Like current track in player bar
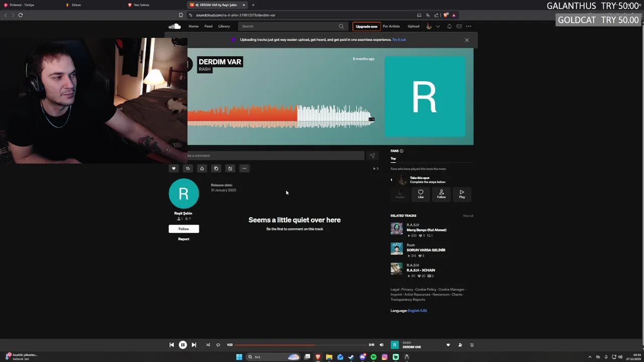Screen dimensions: 644x362 click(448, 345)
